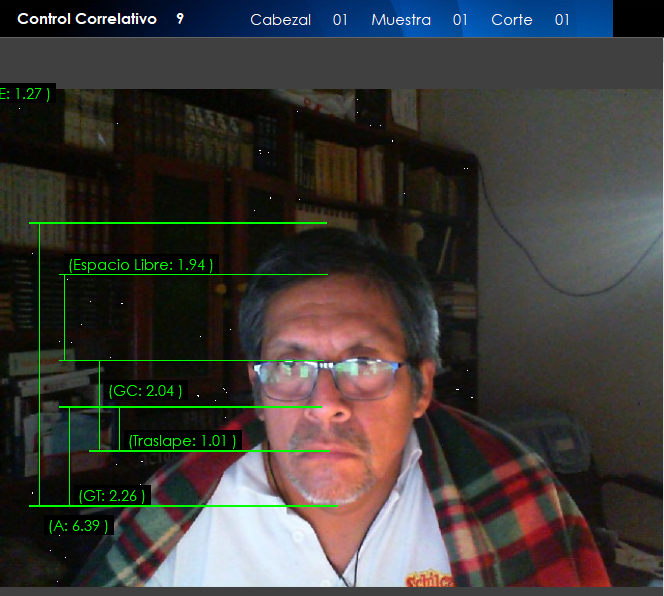The height and width of the screenshot is (596, 664).
Task: Click the GC: 2.04 measurement label
Action: (x=145, y=391)
